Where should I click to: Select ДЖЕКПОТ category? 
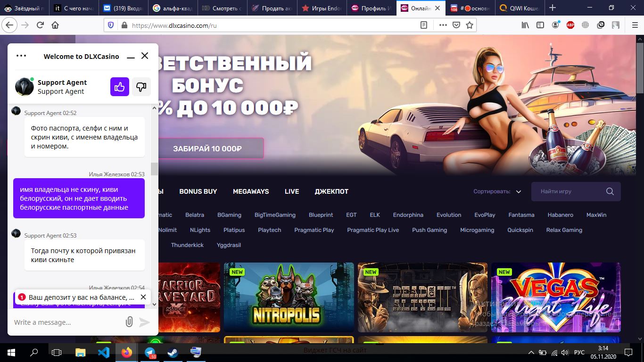coord(331,191)
